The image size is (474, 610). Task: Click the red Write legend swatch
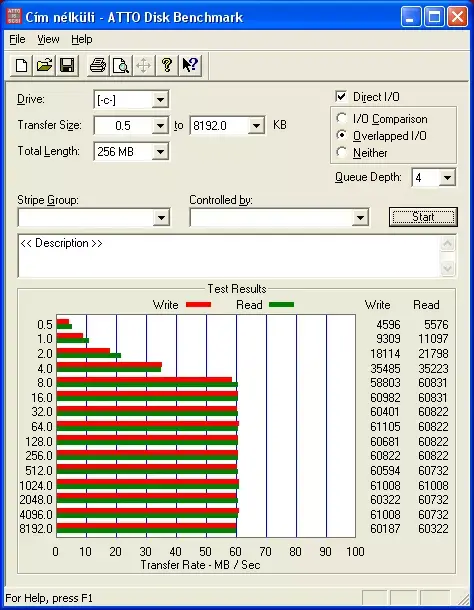[x=198, y=305]
